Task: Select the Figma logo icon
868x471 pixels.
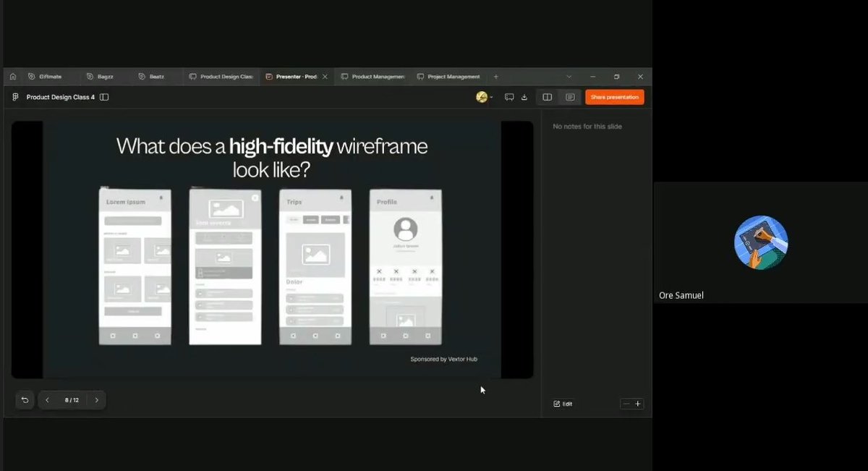Action: click(14, 96)
